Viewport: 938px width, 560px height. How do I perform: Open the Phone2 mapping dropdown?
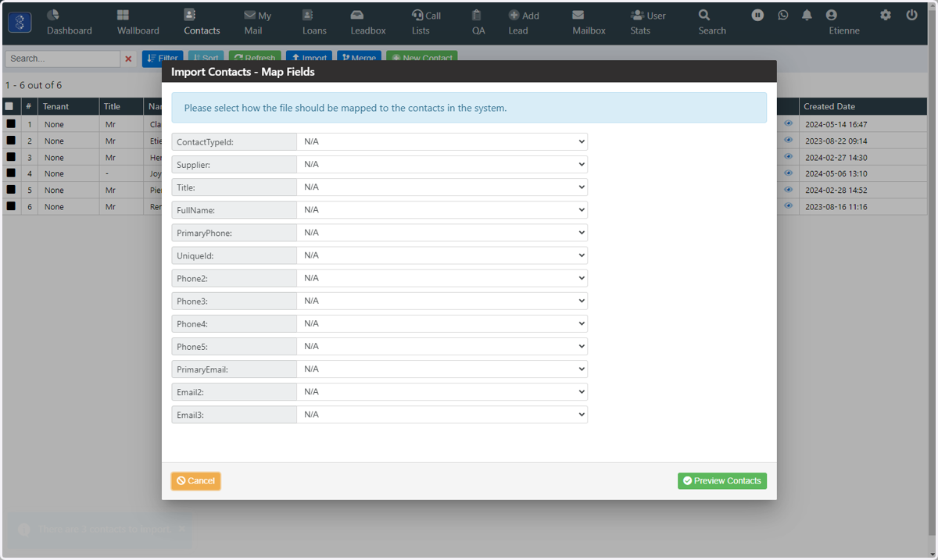[442, 277]
